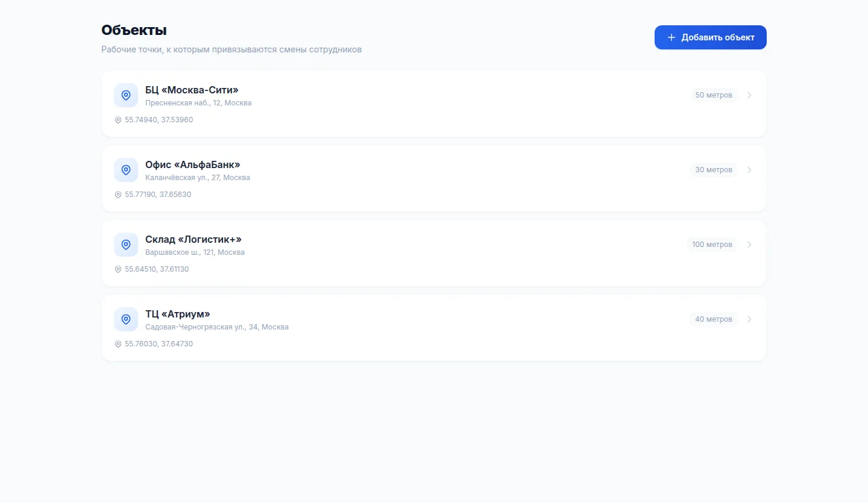This screenshot has height=503, width=868.
Task: Click the location pin icon for БЦ «Москва-Сити»
Action: point(126,95)
